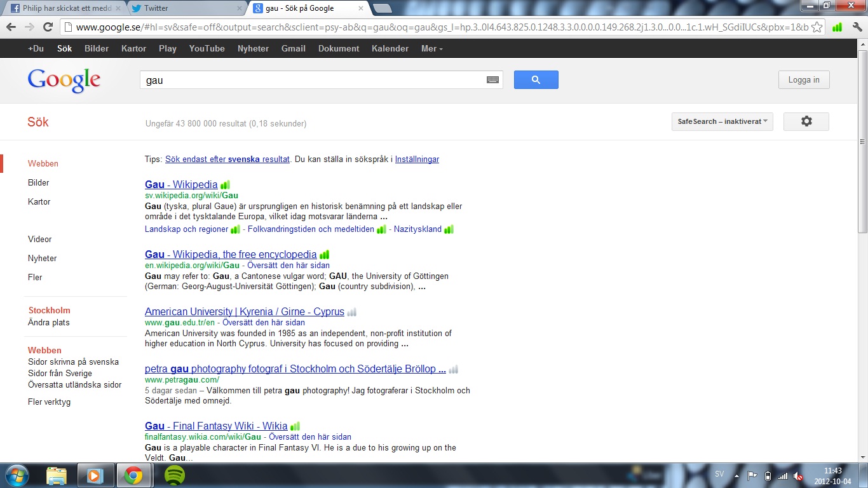Viewport: 868px width, 488px height.
Task: Open the SafeSearch – inaktiverat dropdown
Action: coord(722,121)
